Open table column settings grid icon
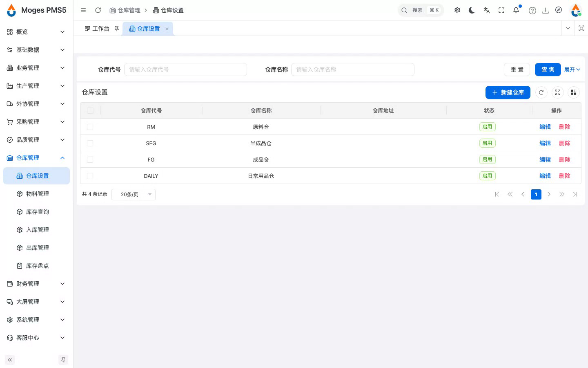The height and width of the screenshot is (368, 588). coord(574,92)
